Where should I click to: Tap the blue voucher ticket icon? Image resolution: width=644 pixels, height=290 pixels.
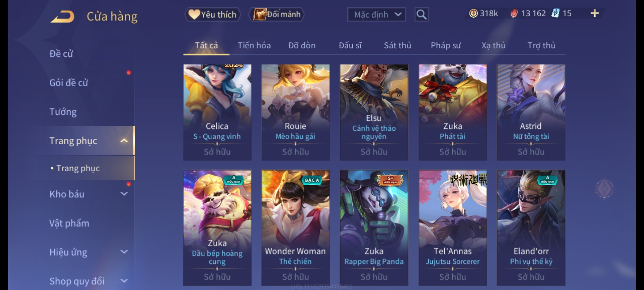(x=555, y=13)
